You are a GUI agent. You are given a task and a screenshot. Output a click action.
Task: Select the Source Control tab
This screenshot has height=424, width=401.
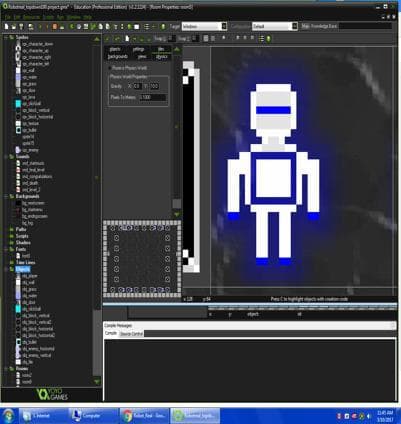(x=131, y=333)
